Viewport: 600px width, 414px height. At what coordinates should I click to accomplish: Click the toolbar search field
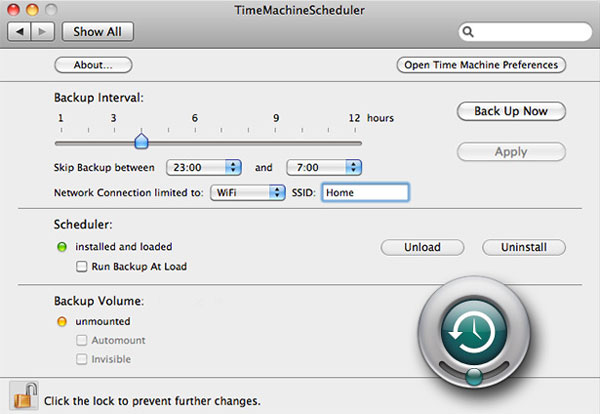tap(525, 32)
